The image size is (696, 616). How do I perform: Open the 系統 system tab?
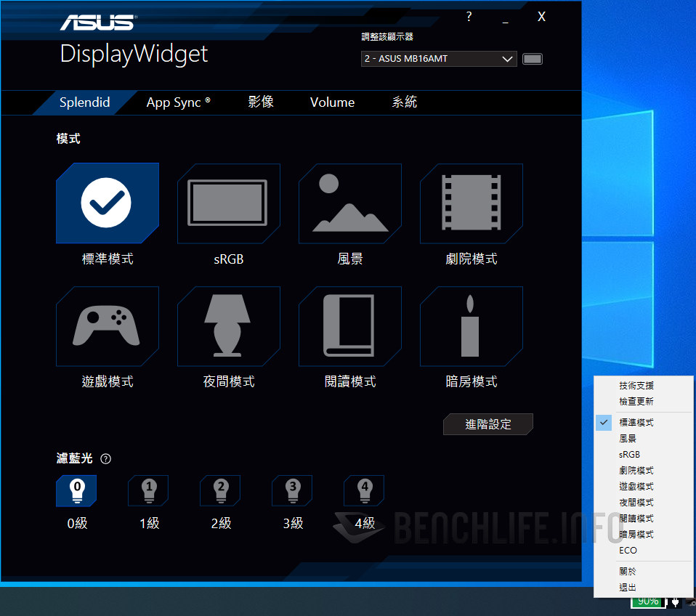[405, 102]
